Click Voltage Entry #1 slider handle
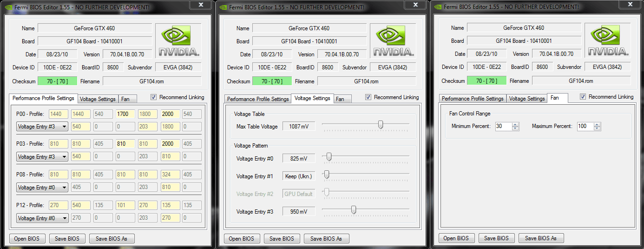 pyautogui.click(x=327, y=175)
